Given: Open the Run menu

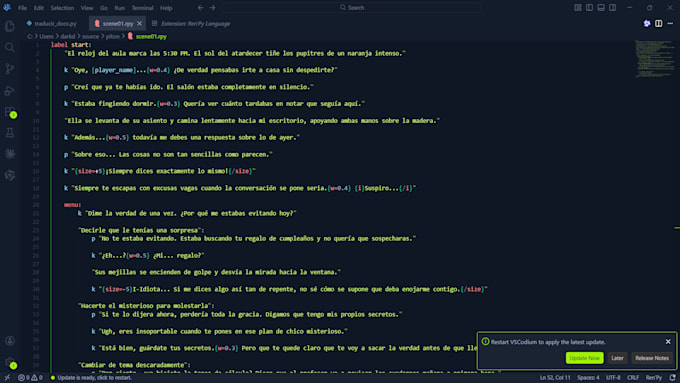Looking at the screenshot, I should click(x=120, y=8).
